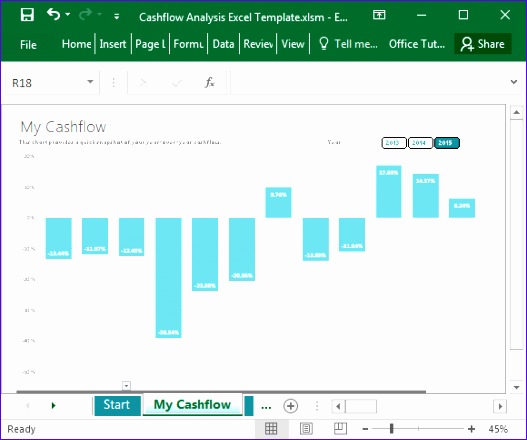Click the Tell me lightbulb search box
Image resolution: width=527 pixels, height=440 pixels.
point(348,44)
